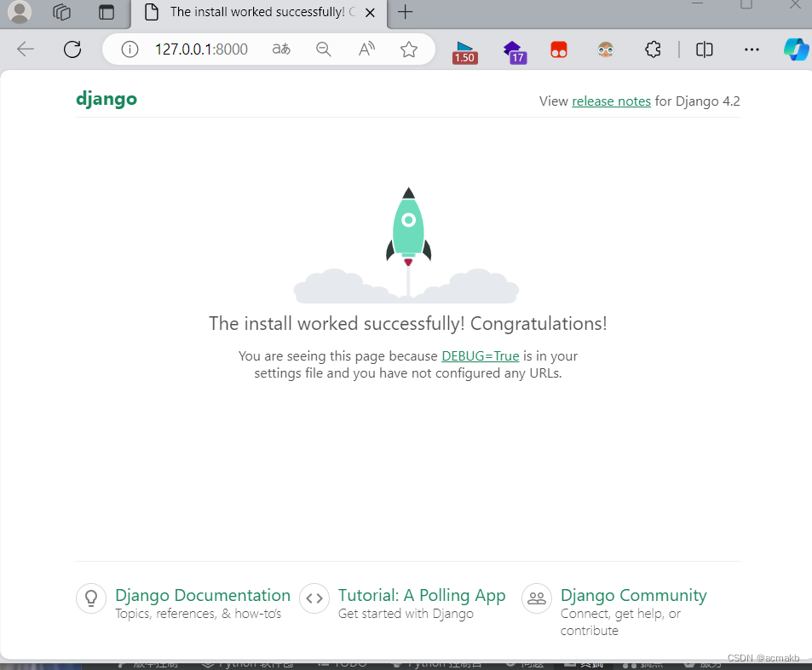
Task: Open the red square extension icon
Action: pos(559,49)
